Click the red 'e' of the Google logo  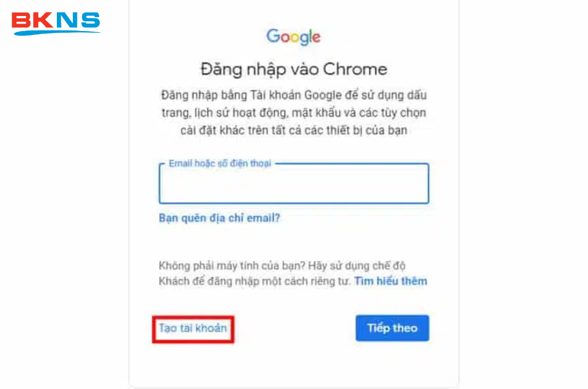point(316,37)
